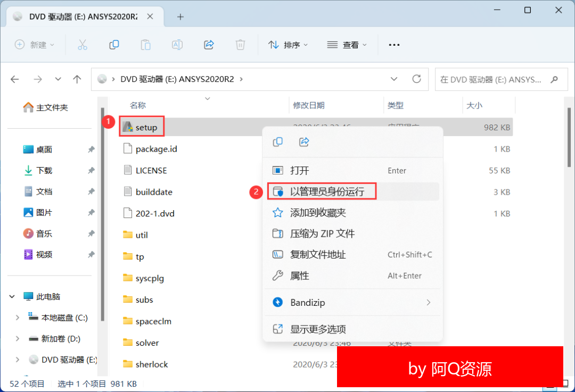Click the Copy icon in toolbar
Screen dimensions: 575x392
click(x=114, y=45)
